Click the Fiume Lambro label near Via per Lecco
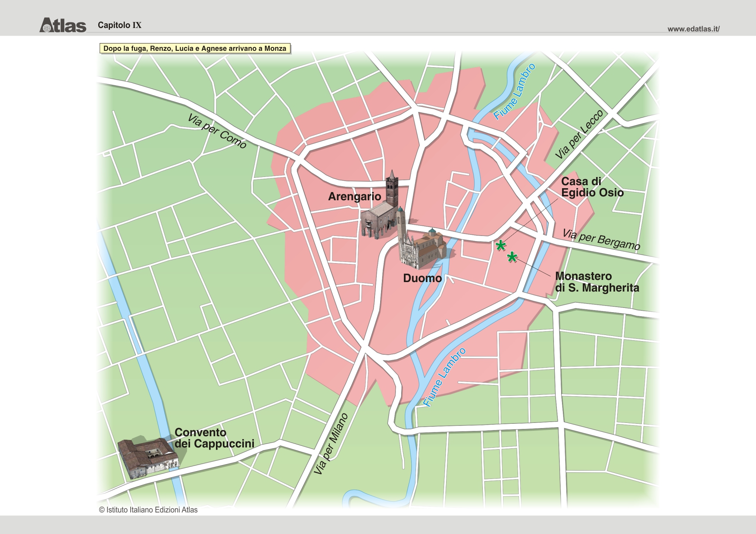756x534 pixels. pyautogui.click(x=514, y=91)
